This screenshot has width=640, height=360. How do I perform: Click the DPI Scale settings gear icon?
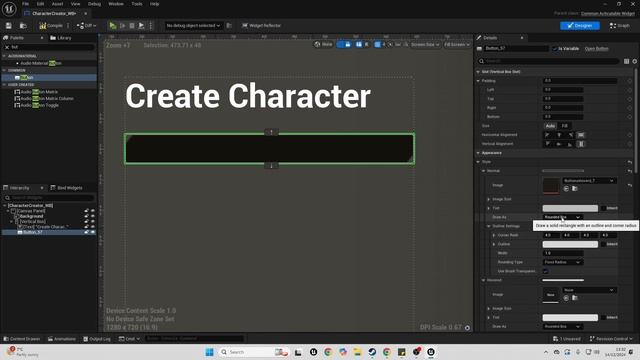pyautogui.click(x=467, y=328)
